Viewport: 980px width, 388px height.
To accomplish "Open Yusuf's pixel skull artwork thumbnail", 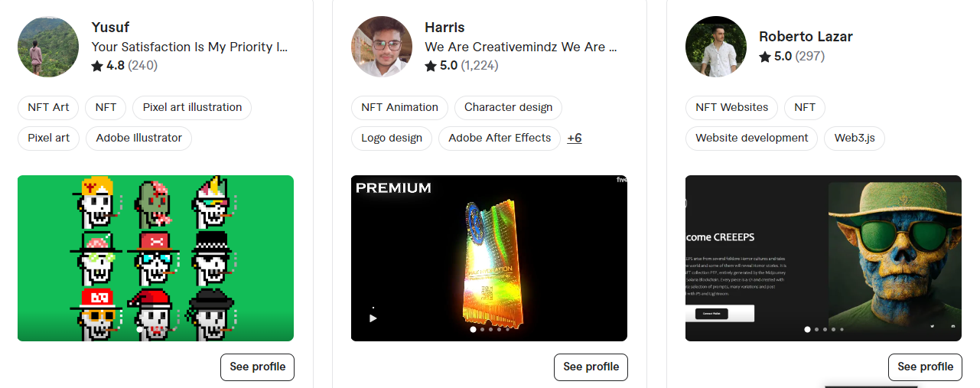I will [155, 258].
